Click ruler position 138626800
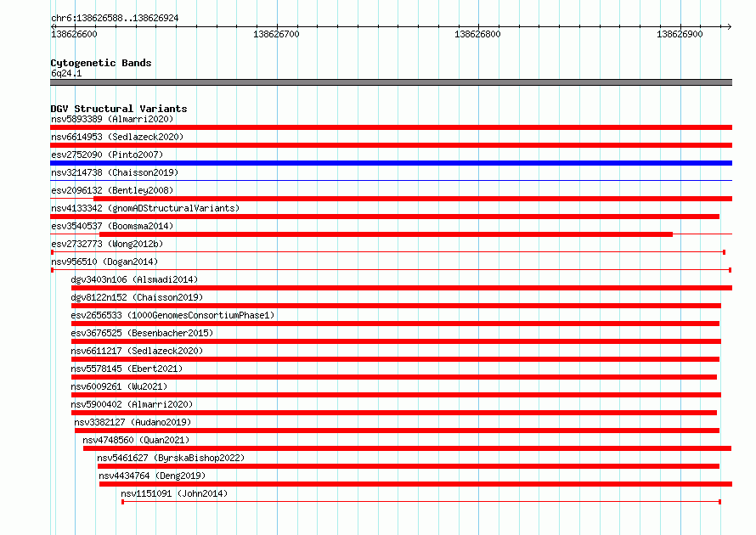 pyautogui.click(x=477, y=34)
